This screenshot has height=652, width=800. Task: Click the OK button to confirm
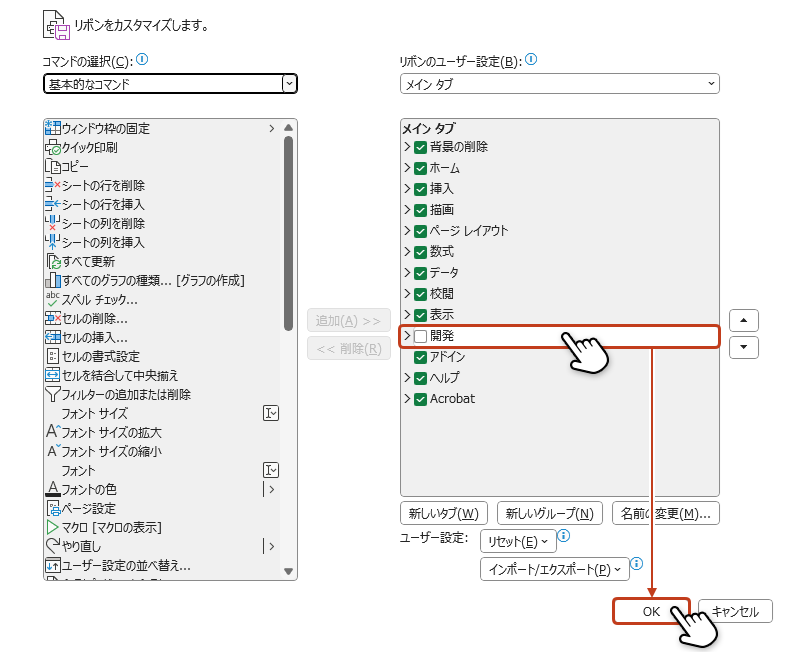[651, 610]
